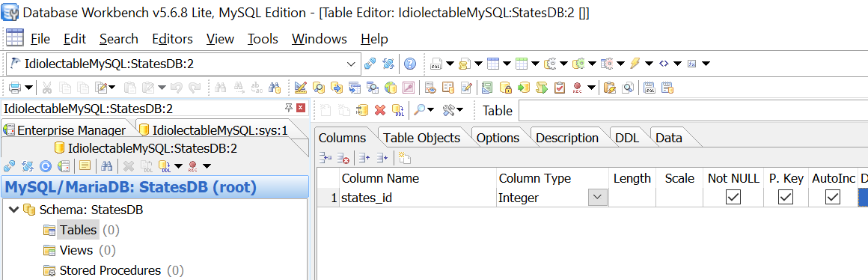Select the Views node in schema tree
This screenshot has height=280, width=868.
click(76, 250)
